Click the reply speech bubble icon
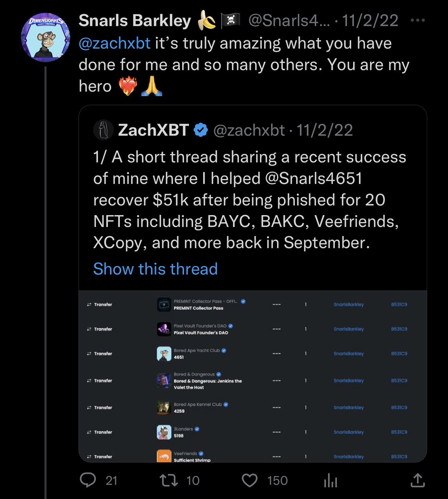Viewport: 448px width, 499px height. (88, 480)
